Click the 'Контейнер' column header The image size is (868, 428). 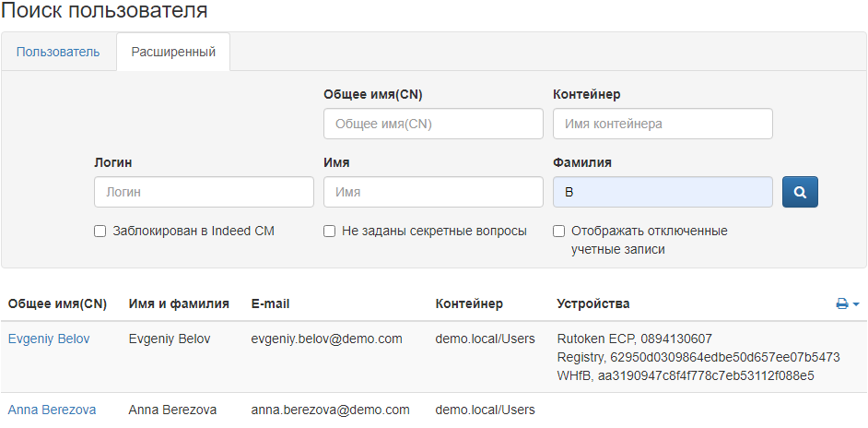coord(469,303)
